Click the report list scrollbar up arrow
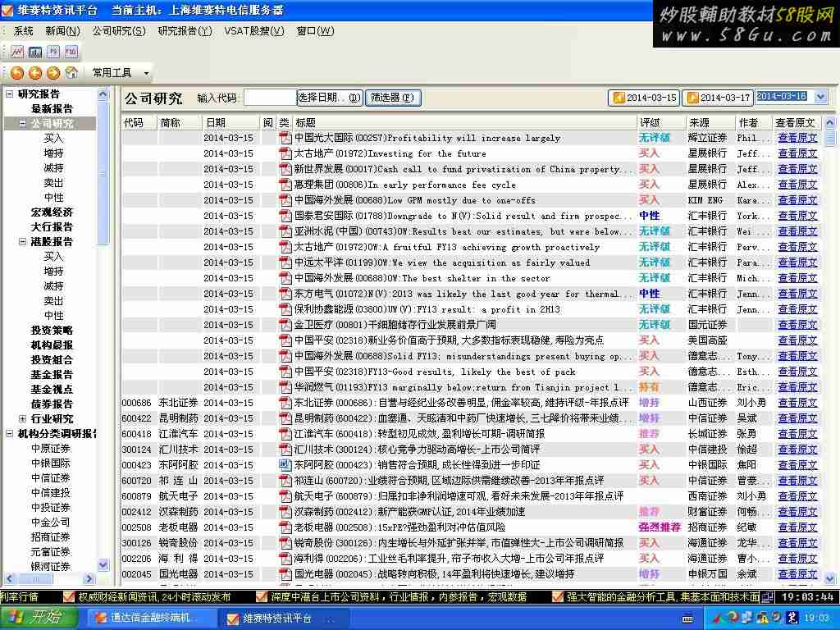The height and width of the screenshot is (630, 840). click(830, 123)
